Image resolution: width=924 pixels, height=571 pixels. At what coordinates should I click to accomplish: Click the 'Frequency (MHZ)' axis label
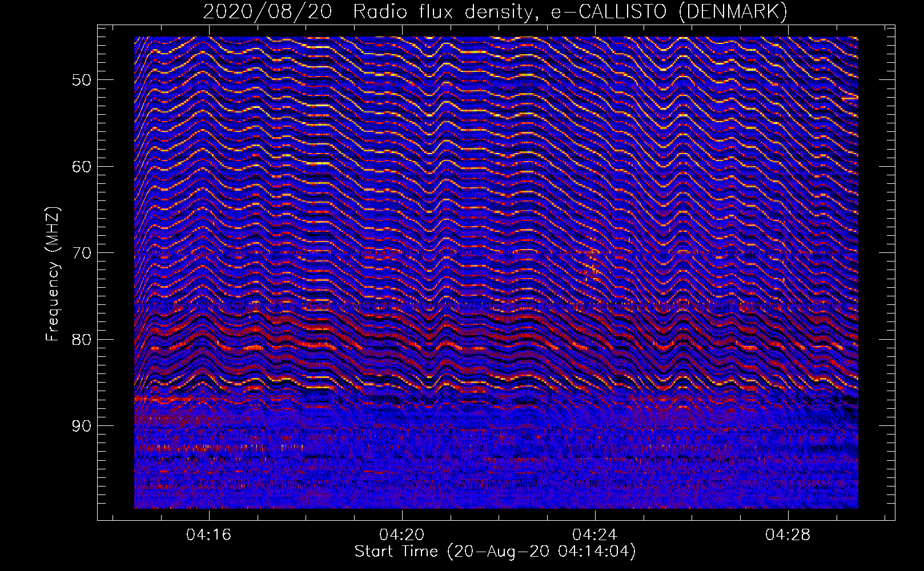53,274
